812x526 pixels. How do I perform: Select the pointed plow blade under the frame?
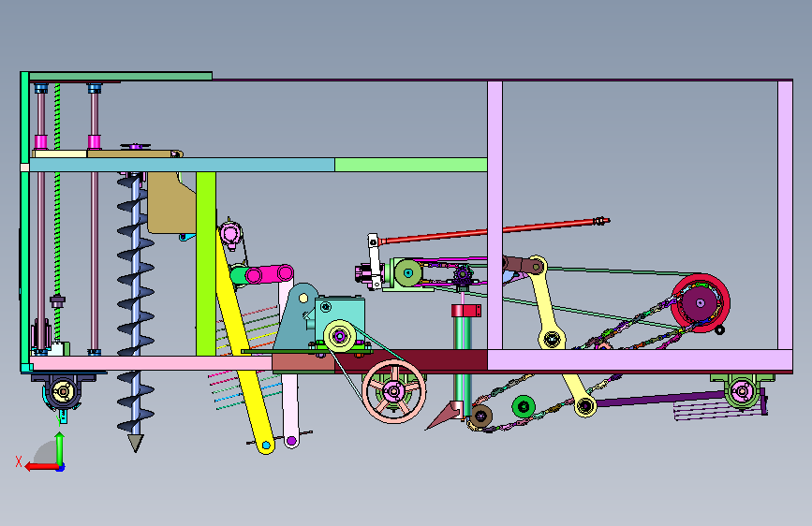tap(446, 416)
